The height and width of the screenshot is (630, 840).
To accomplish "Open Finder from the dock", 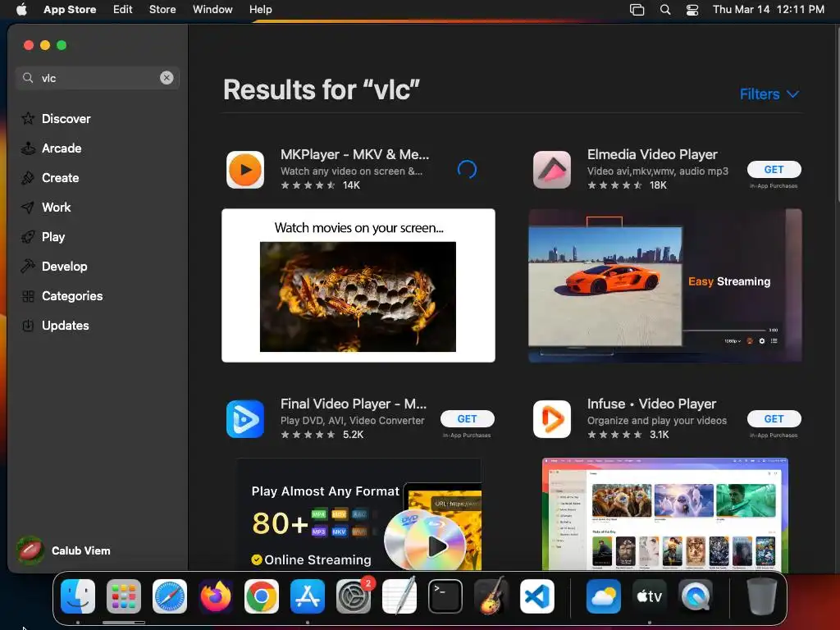I will (x=78, y=596).
